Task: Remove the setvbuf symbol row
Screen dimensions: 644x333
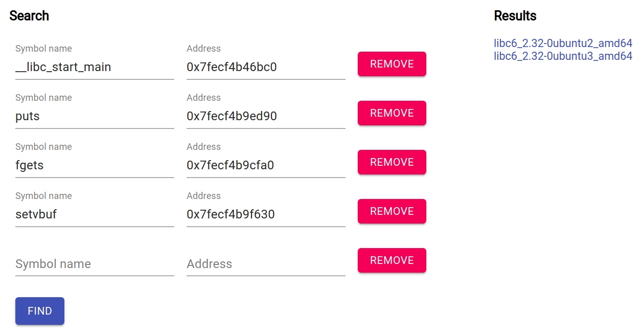Action: (392, 211)
